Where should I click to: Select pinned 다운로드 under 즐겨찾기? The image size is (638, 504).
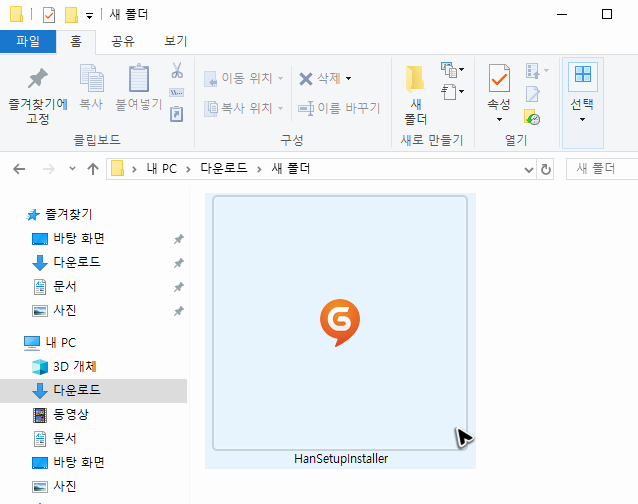click(77, 262)
